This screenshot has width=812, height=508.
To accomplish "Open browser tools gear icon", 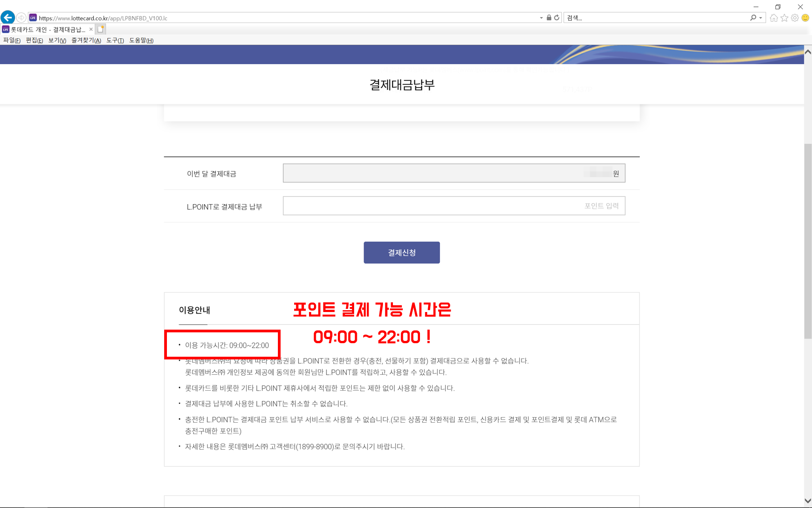I will pyautogui.click(x=795, y=18).
